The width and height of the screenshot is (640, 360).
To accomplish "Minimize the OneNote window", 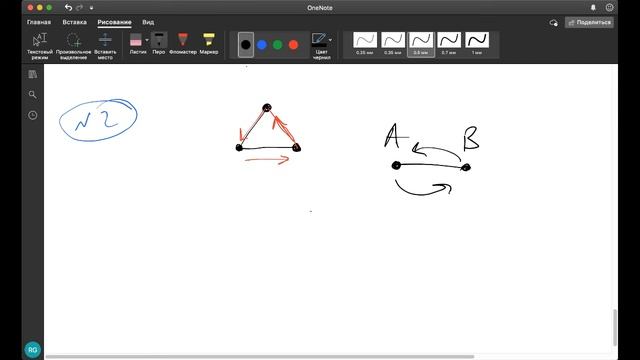I will tap(40, 7).
